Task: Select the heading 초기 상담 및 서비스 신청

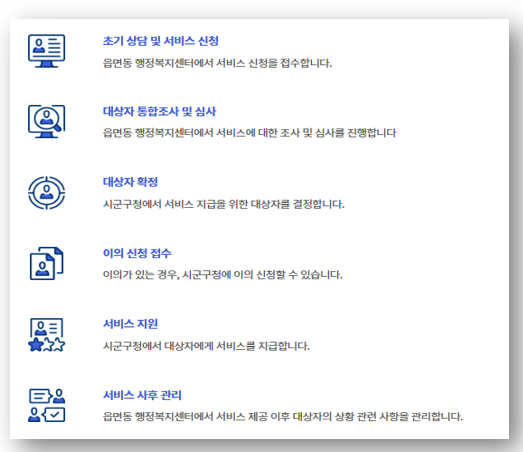Action: pyautogui.click(x=160, y=41)
